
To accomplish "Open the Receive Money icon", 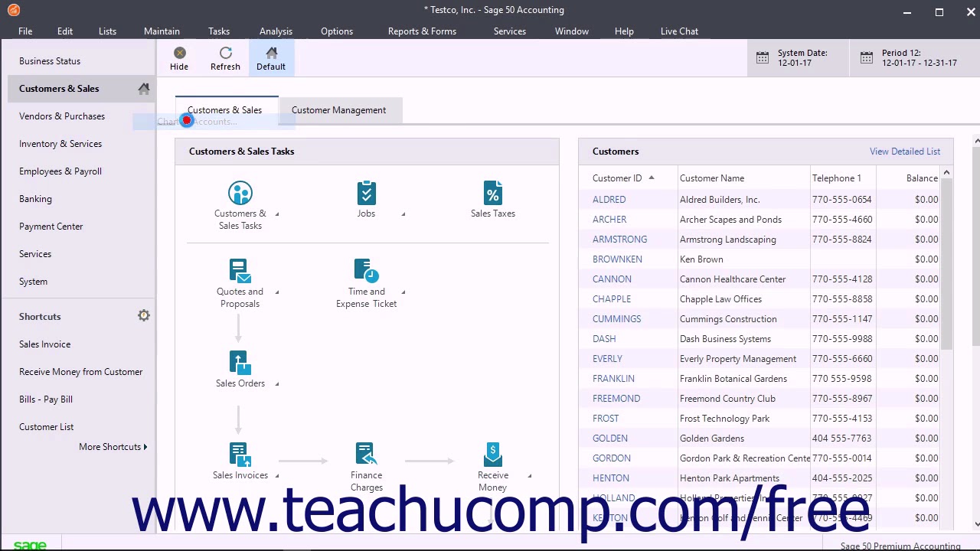I will tap(493, 455).
